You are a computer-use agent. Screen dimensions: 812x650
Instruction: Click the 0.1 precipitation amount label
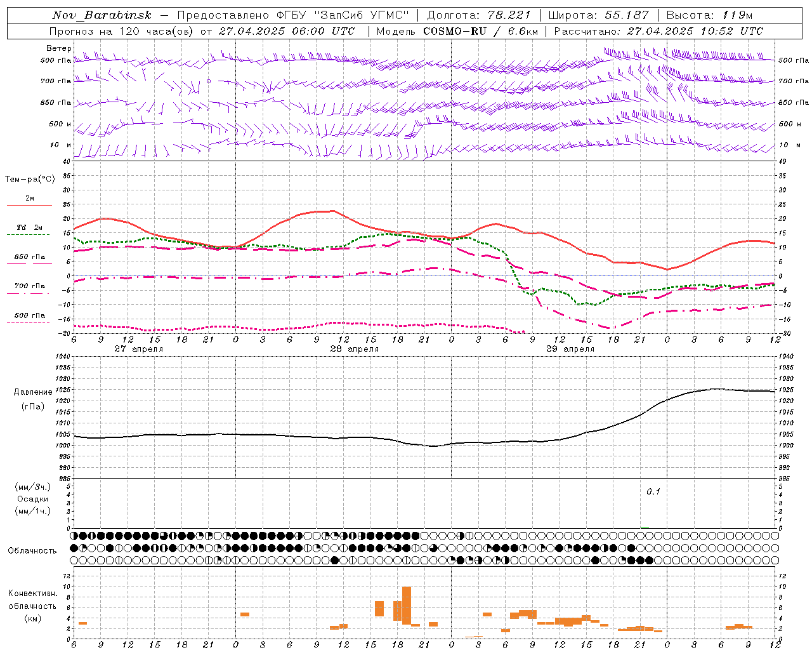coord(653,491)
